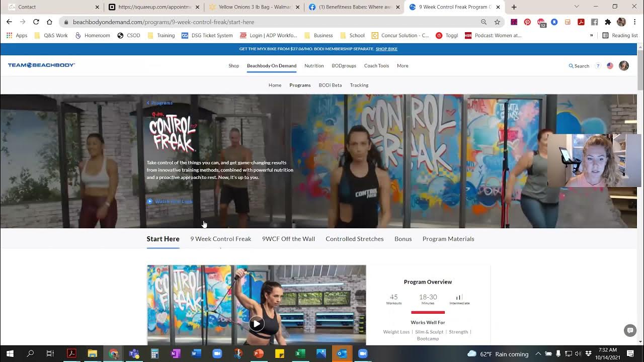
Task: Select the 9WCF Off the Wall tab
Action: [x=288, y=239]
